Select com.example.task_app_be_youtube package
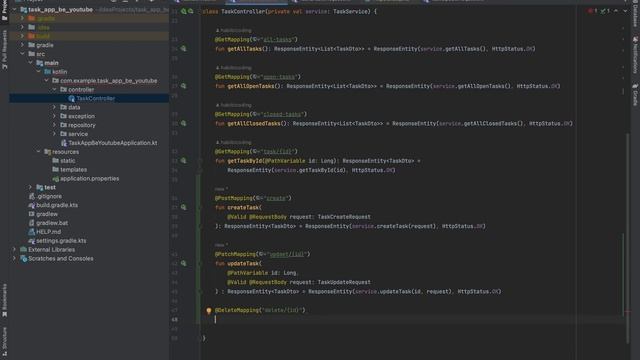Viewport: 640px width, 360px height. click(x=109, y=81)
